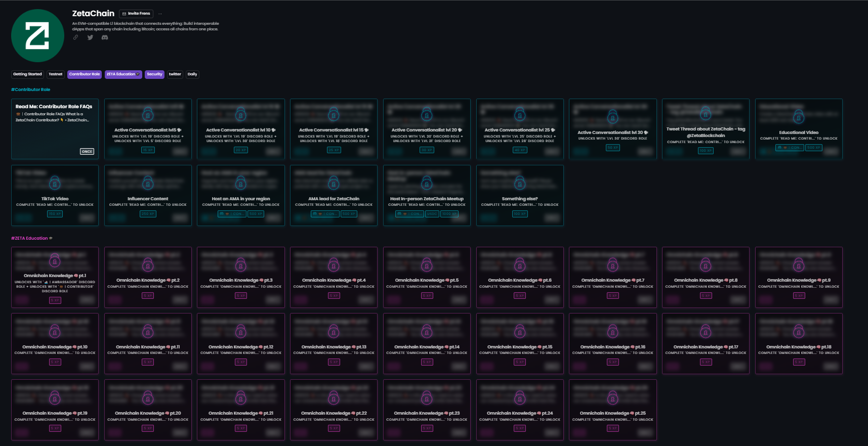This screenshot has height=446, width=868.
Task: Select the Daily category tag
Action: point(192,74)
